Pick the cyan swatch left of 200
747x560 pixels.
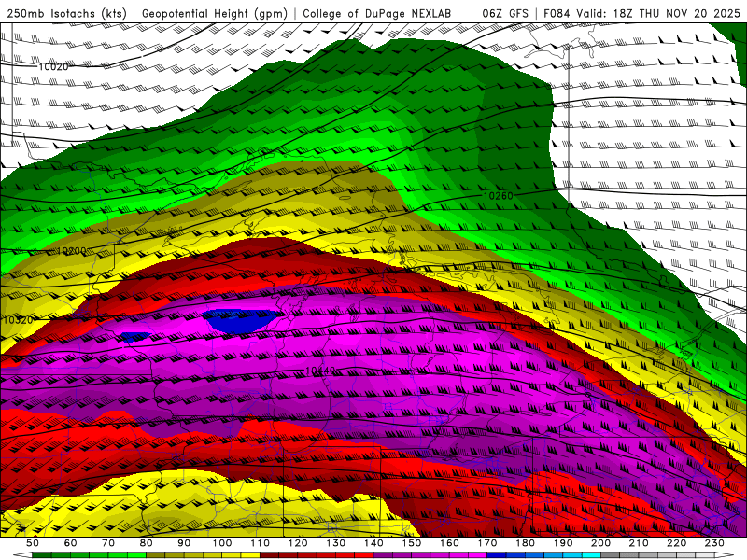tap(592, 555)
